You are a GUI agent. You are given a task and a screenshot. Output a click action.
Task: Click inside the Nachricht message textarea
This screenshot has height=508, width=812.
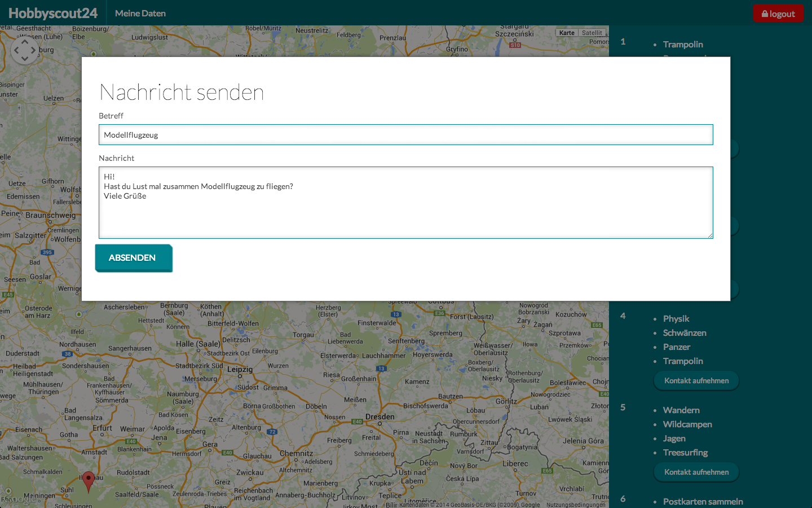point(406,203)
